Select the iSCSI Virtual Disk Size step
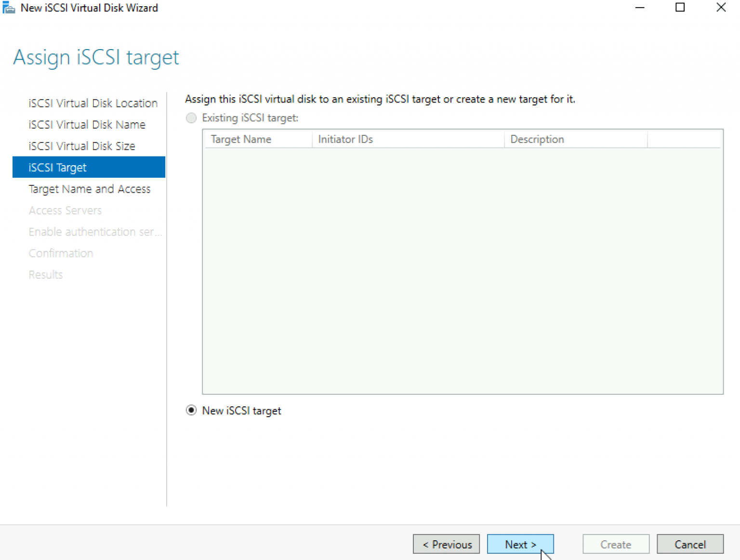 81,146
